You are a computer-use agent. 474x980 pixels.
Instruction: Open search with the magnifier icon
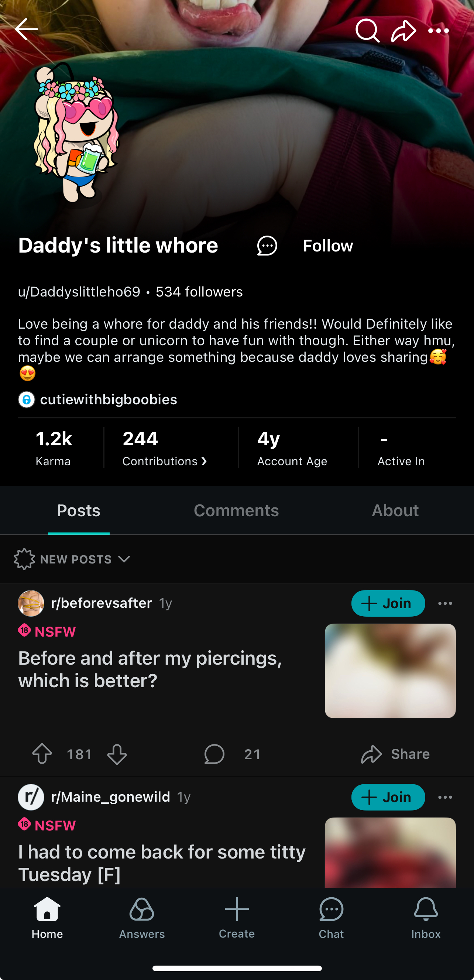(x=367, y=30)
